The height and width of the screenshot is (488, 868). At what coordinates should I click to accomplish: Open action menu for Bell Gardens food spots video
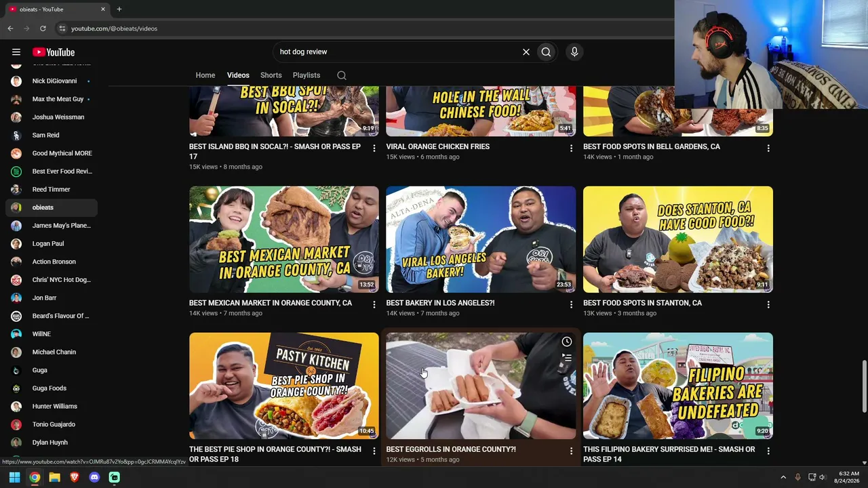click(768, 148)
